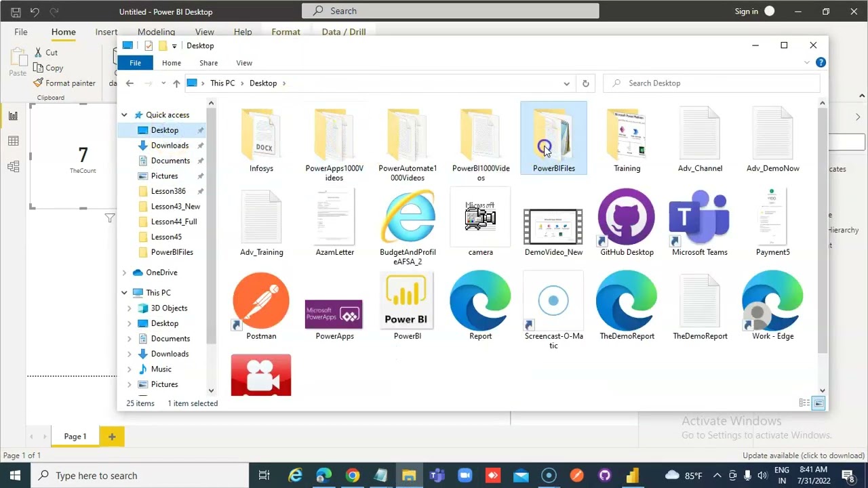The image size is (868, 488).
Task: Click the Update available download link
Action: pos(804,455)
